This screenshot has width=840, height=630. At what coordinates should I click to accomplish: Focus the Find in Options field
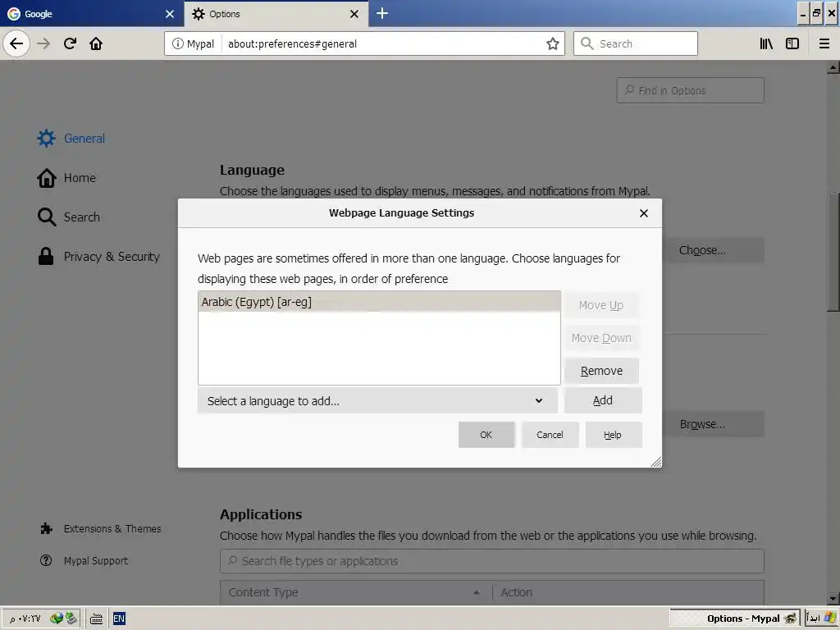690,90
